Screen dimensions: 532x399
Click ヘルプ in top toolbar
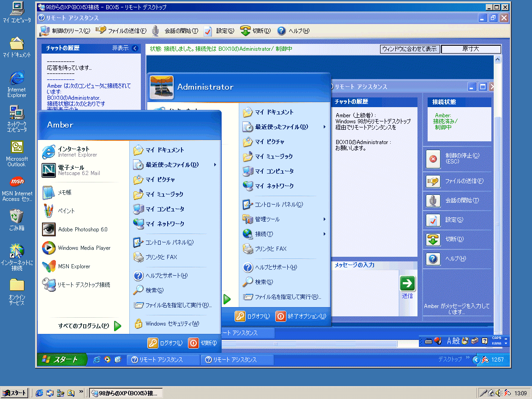coord(294,31)
